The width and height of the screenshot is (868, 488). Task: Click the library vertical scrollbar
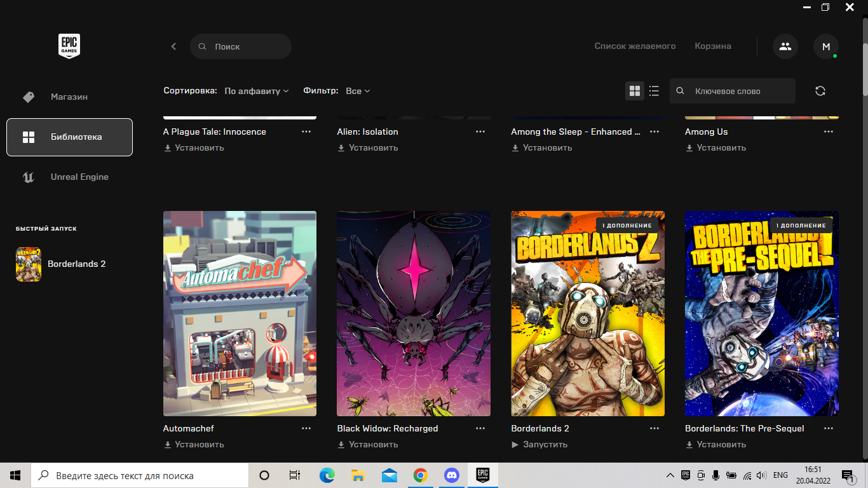coord(865,69)
